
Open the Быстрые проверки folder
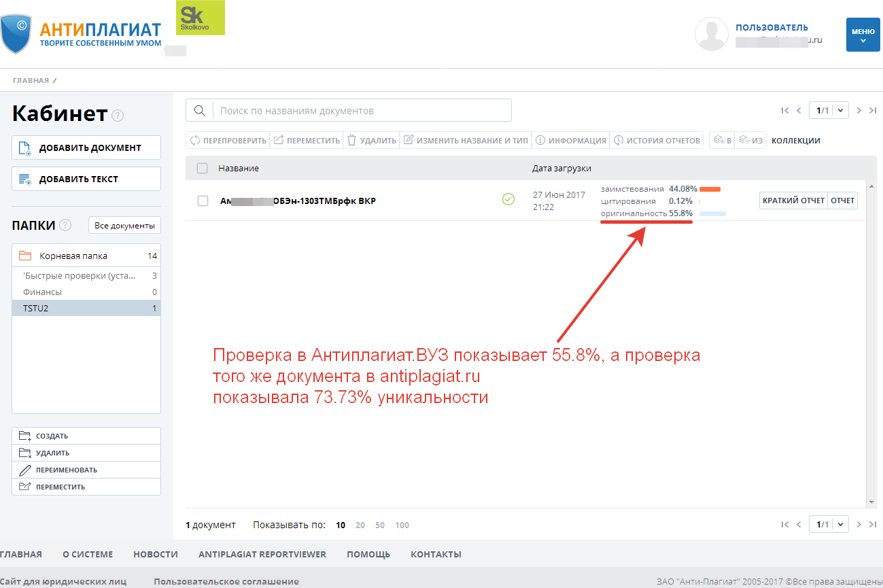tap(86, 276)
